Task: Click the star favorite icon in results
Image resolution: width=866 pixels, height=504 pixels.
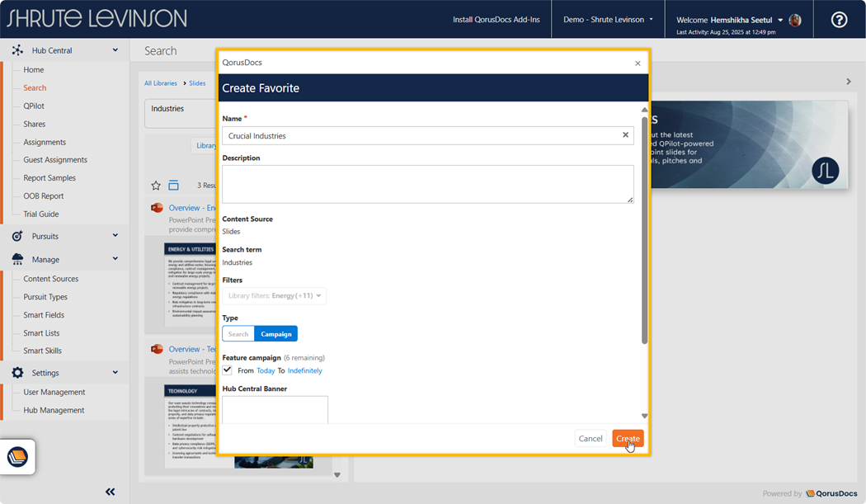Action: [x=156, y=186]
